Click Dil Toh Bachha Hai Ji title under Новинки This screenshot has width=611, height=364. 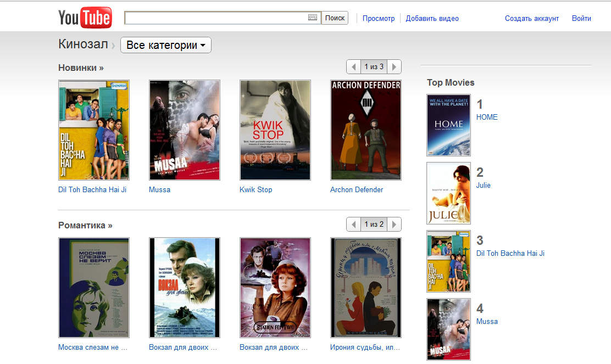pos(92,189)
